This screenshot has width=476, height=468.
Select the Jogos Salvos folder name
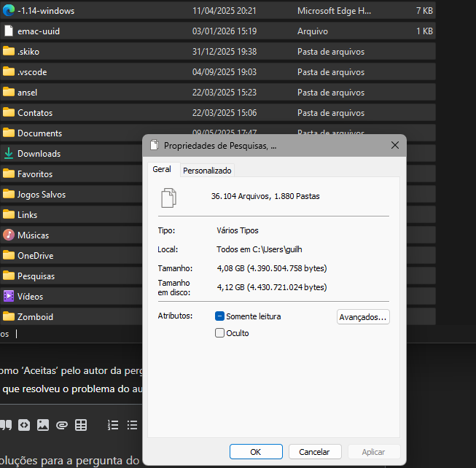tap(42, 195)
